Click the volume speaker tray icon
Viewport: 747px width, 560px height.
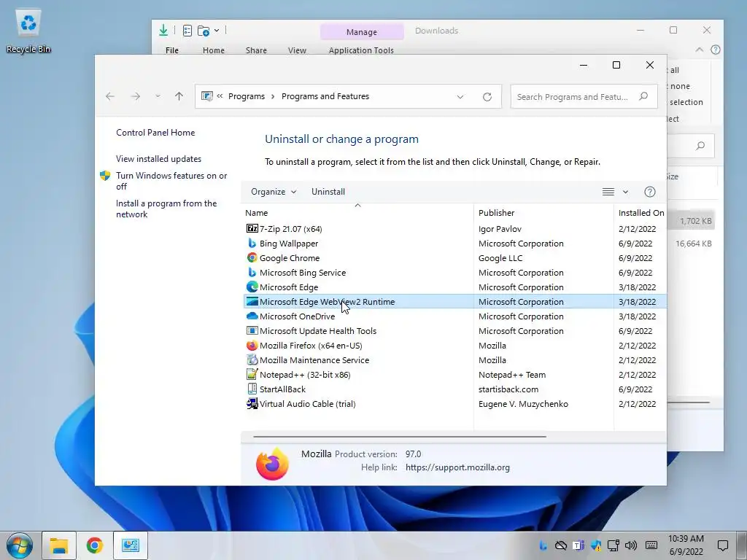[631, 545]
